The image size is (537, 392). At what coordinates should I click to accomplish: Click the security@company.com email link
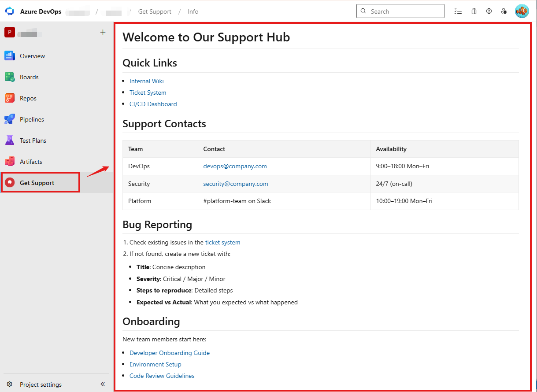tap(236, 184)
